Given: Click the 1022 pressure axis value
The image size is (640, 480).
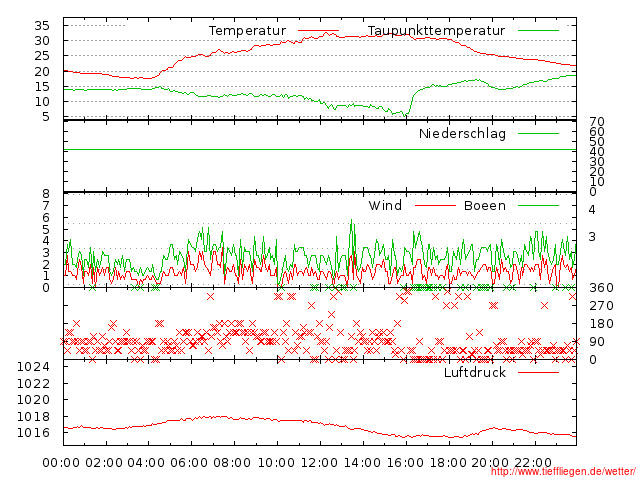Looking at the screenshot, I should pyautogui.click(x=33, y=384).
